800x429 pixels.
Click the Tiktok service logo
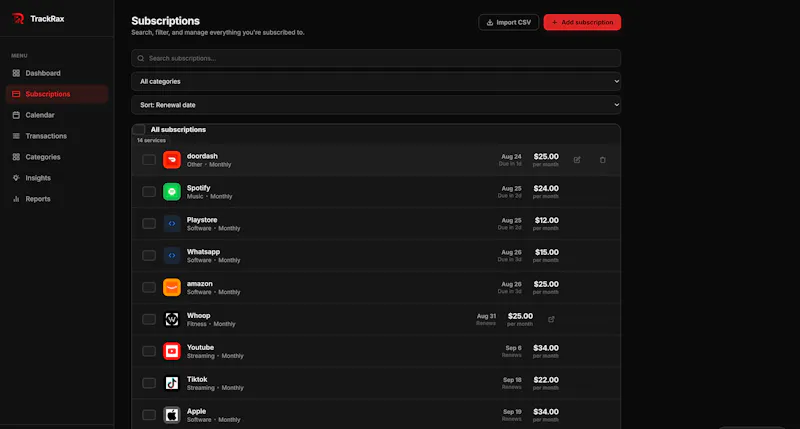tap(172, 383)
